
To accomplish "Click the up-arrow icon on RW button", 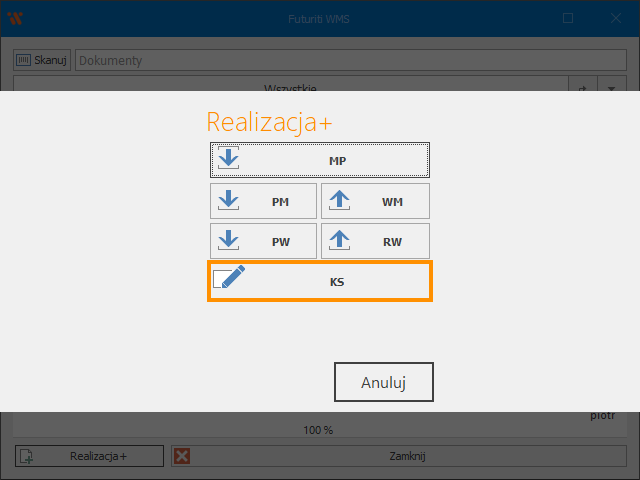I will [x=340, y=240].
